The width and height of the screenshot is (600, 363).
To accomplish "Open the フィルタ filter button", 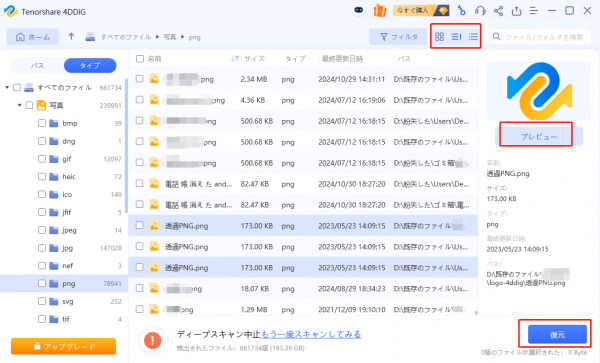I will [x=398, y=37].
